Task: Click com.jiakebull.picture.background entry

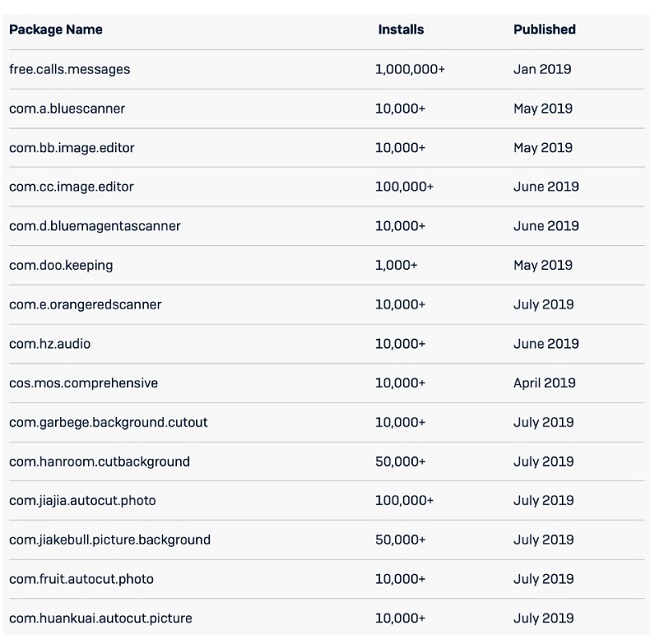Action: [110, 540]
